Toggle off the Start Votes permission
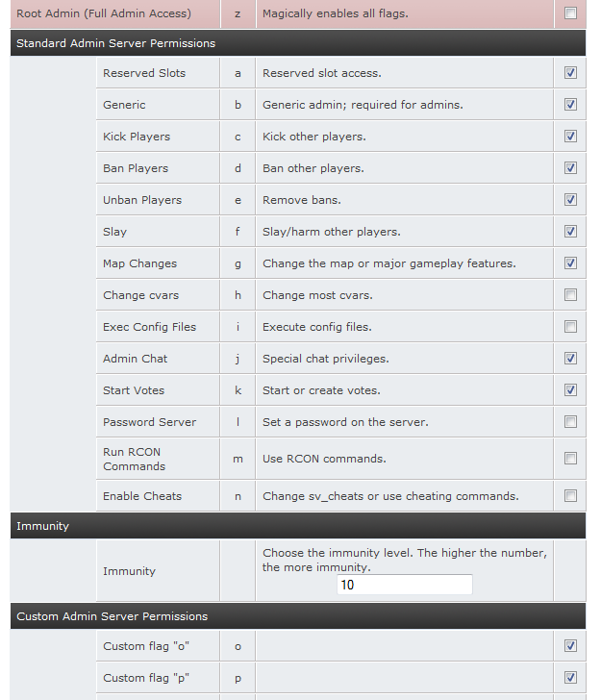601x700 pixels. point(570,390)
